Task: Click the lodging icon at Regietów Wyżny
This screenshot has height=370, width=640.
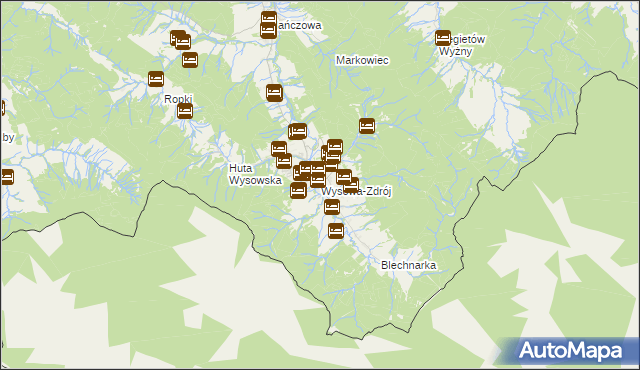Action: (x=443, y=38)
